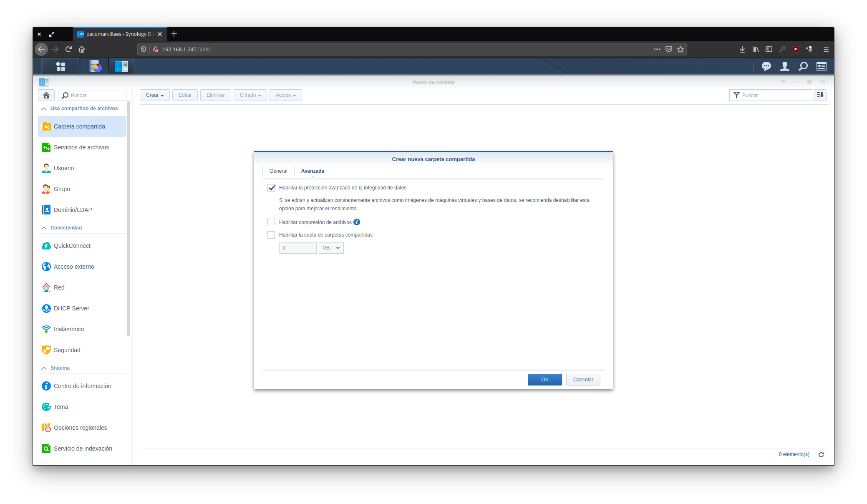Click the quota size input field
This screenshot has width=867, height=504.
tap(297, 248)
